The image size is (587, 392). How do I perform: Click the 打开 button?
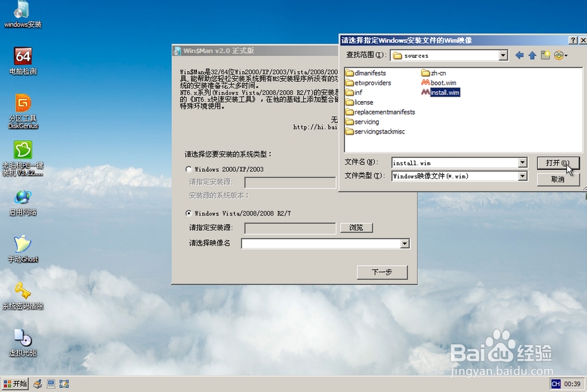click(x=558, y=163)
